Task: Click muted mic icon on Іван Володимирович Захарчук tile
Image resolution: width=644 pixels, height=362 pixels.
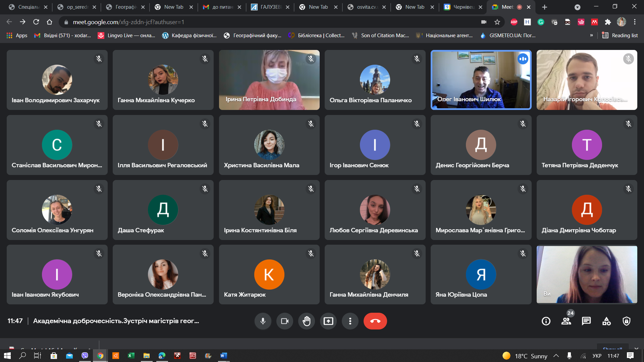Action: coord(99,59)
